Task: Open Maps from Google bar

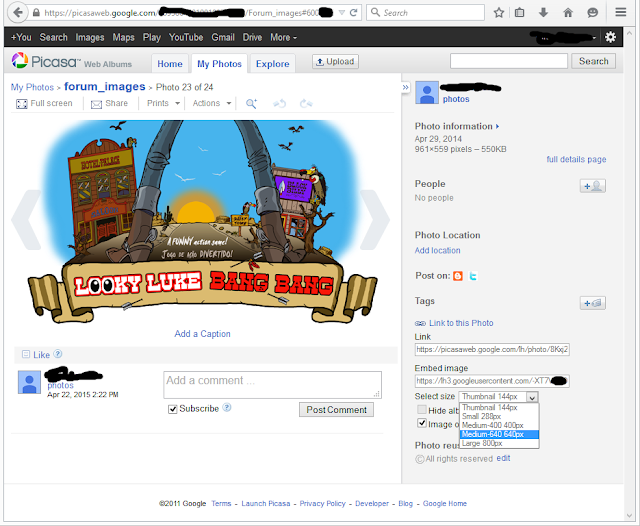Action: coord(123,38)
